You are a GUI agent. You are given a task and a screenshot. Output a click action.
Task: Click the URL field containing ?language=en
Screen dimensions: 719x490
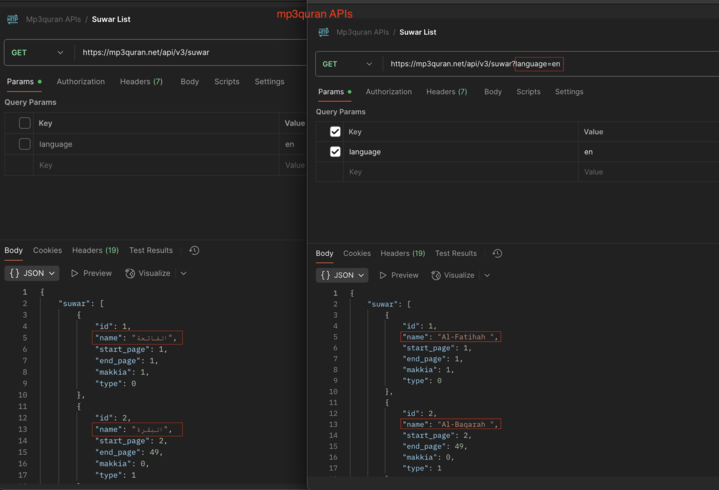475,63
